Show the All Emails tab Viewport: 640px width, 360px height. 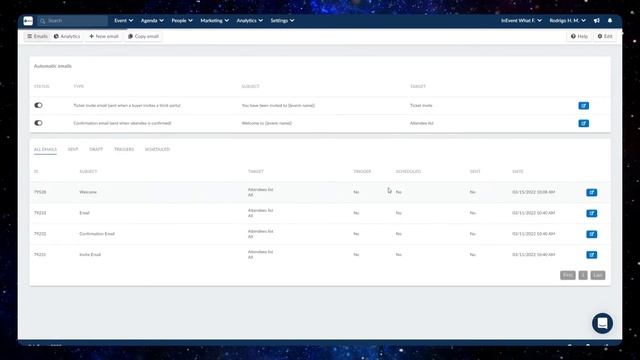click(x=45, y=149)
